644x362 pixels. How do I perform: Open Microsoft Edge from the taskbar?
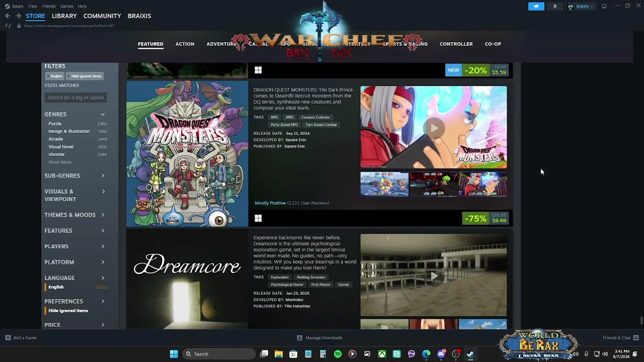426,354
